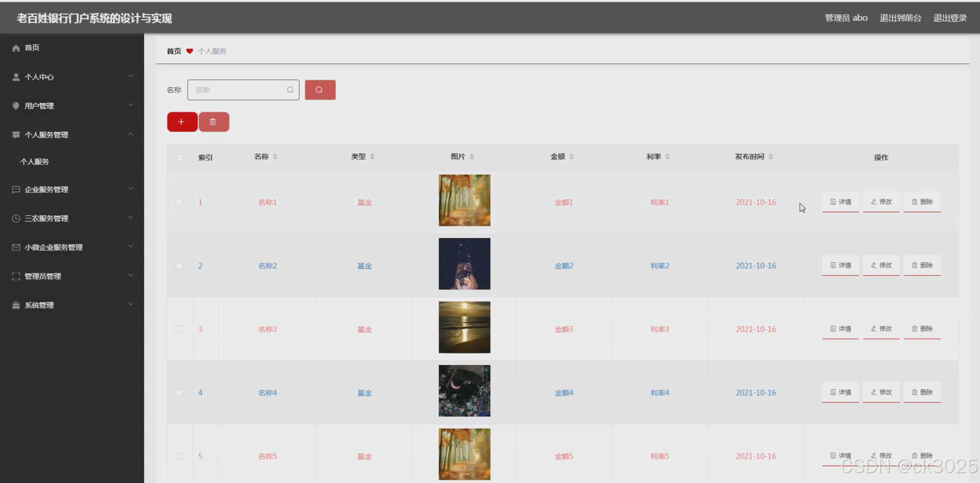Click 删除 button for row 4

click(x=922, y=392)
